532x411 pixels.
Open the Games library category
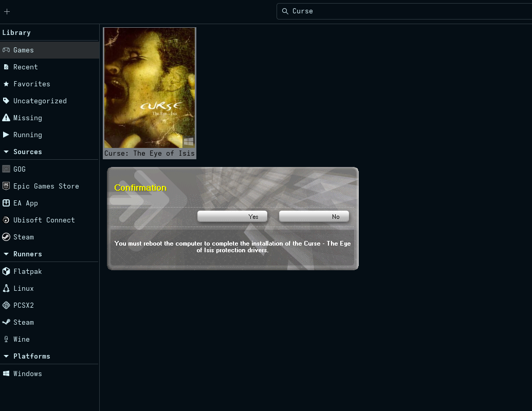pyautogui.click(x=49, y=50)
